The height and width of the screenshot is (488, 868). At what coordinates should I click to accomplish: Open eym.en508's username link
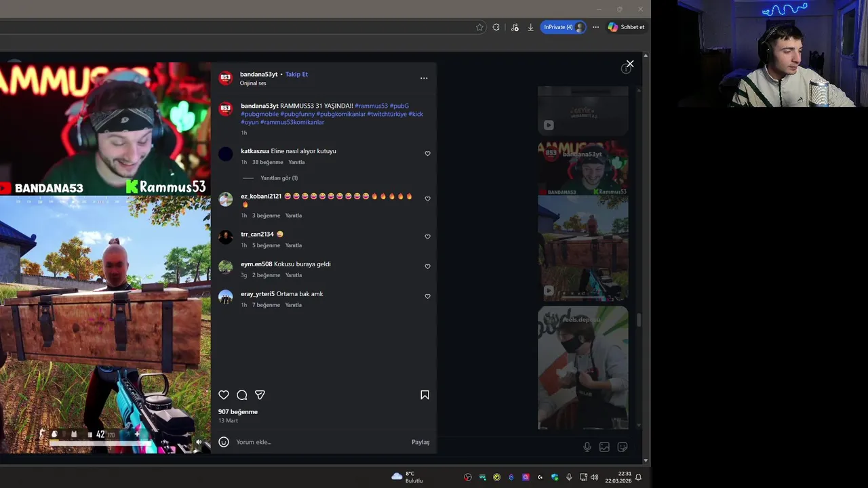click(256, 264)
